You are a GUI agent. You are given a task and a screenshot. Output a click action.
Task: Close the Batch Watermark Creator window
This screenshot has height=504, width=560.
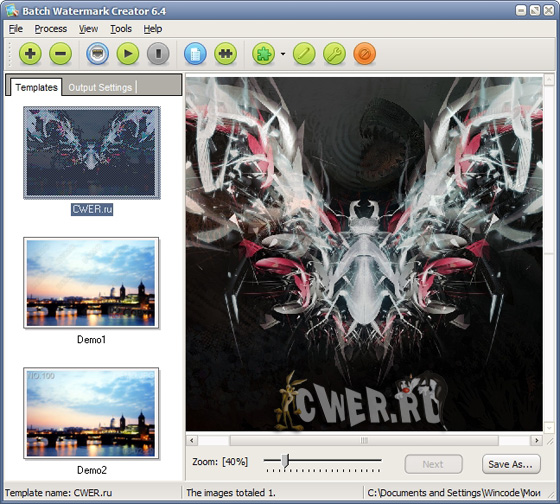point(549,10)
